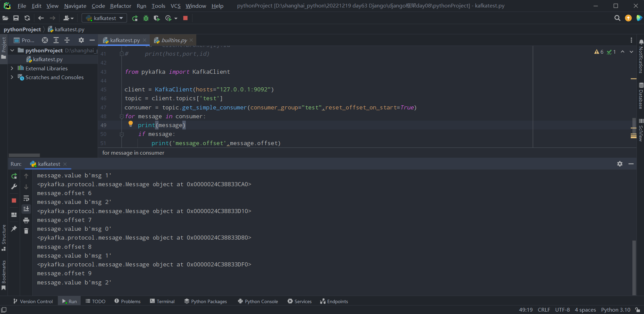This screenshot has width=644, height=314.
Task: Move up the stack trace arrow
Action: click(26, 176)
